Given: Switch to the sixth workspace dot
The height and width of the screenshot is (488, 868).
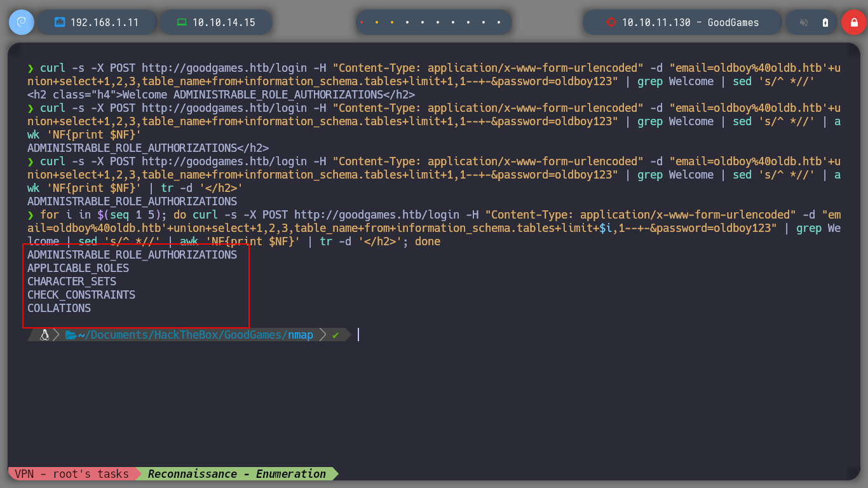Looking at the screenshot, I should click(x=438, y=22).
